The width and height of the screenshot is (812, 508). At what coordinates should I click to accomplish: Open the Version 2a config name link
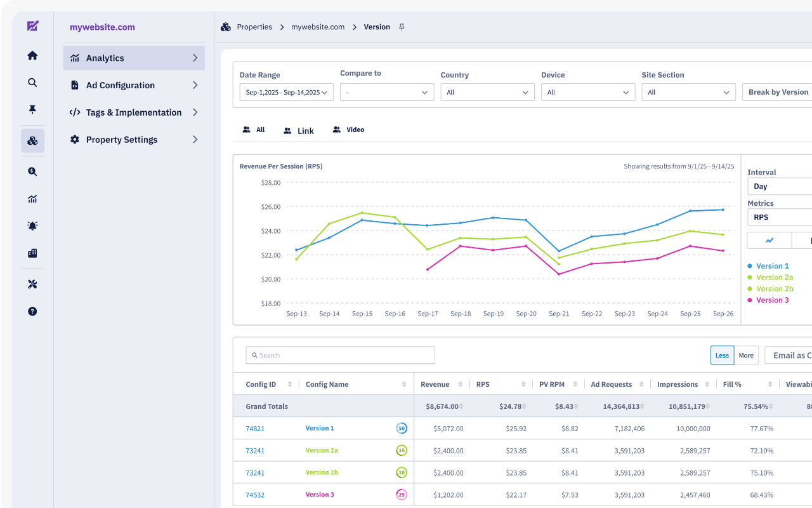coord(322,450)
